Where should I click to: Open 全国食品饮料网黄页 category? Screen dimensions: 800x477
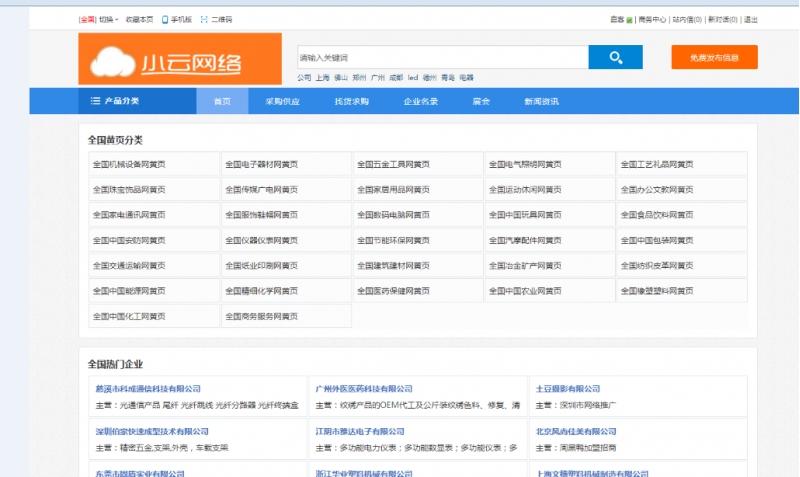tap(657, 215)
